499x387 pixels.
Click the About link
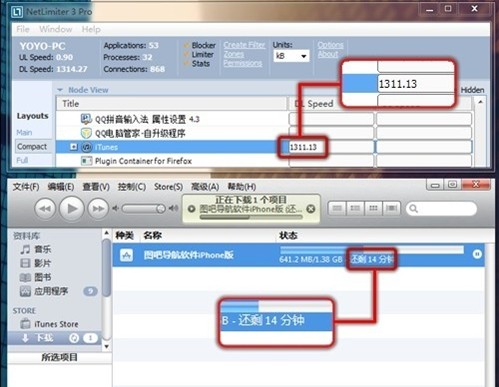click(x=328, y=54)
